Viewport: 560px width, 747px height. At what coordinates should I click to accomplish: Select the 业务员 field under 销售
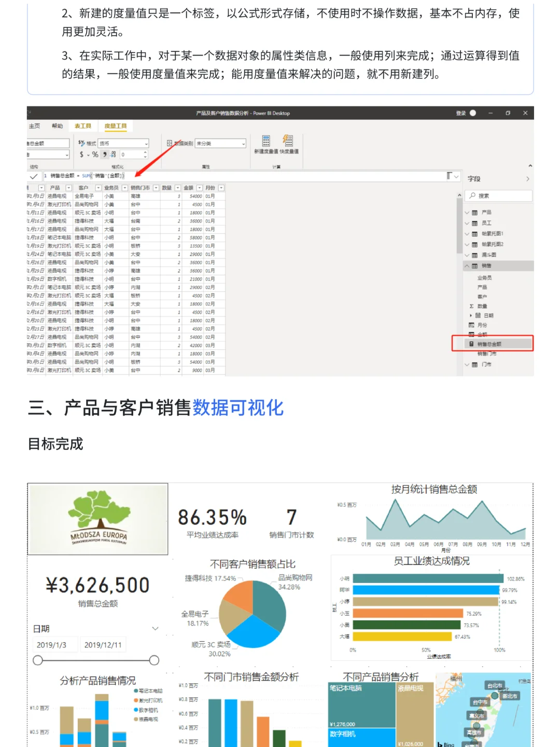(484, 278)
